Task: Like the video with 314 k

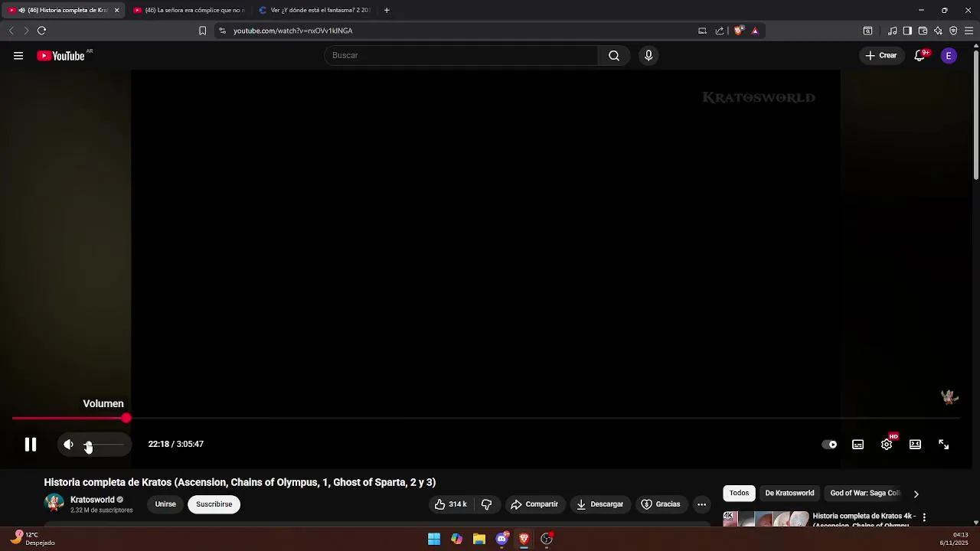Action: pos(451,504)
